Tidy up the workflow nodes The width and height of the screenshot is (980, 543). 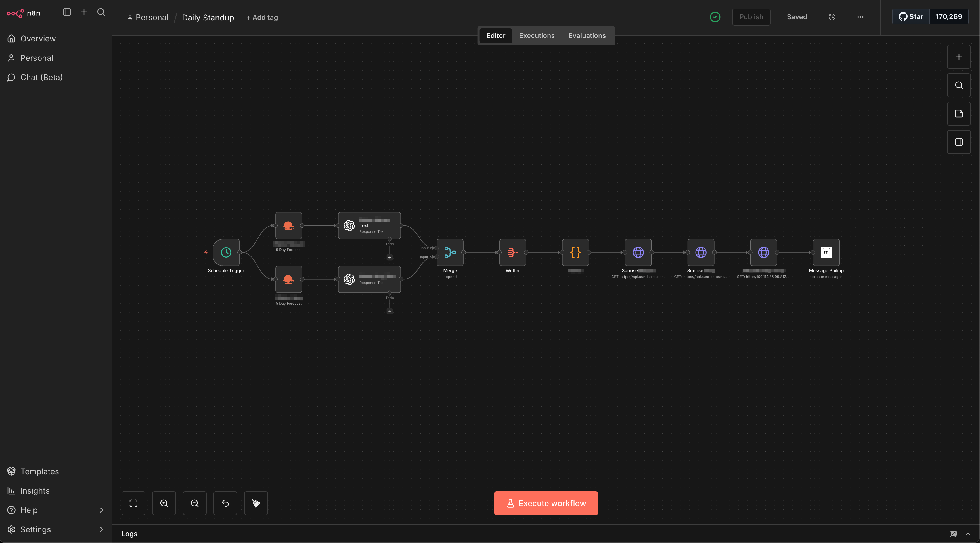click(x=256, y=503)
